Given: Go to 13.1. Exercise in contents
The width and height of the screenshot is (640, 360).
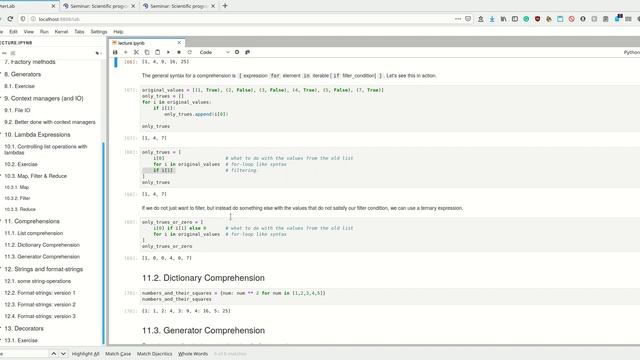Looking at the screenshot, I should (21, 340).
